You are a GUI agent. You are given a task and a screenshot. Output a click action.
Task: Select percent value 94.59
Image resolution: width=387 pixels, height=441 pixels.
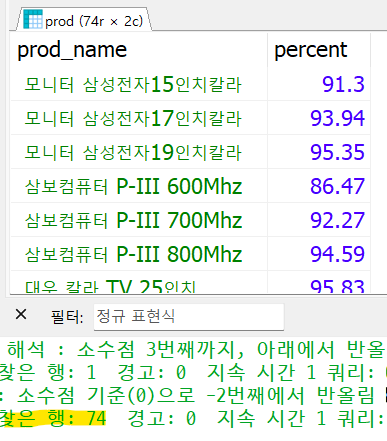(319, 254)
